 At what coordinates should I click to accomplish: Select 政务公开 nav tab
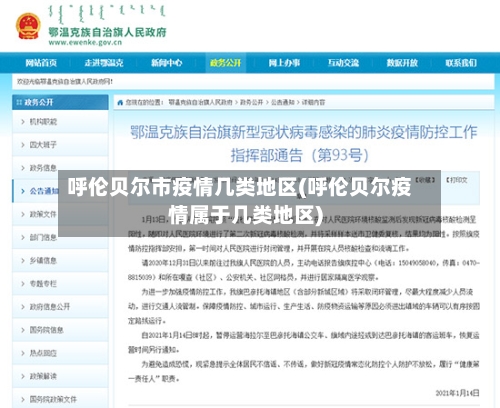[x=226, y=63]
